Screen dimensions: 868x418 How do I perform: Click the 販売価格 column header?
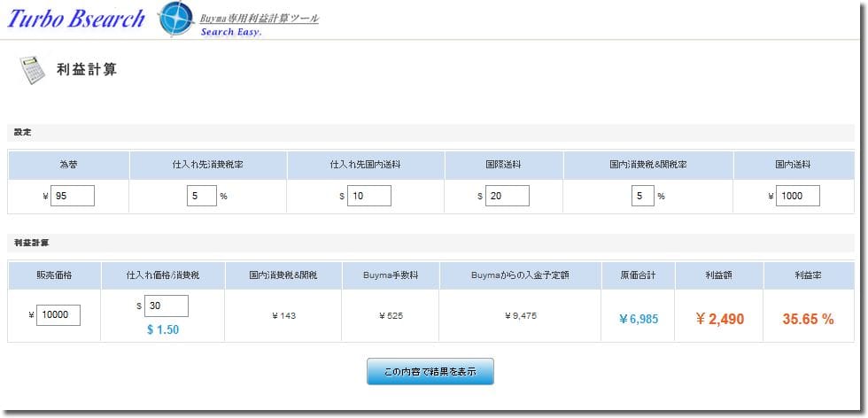pyautogui.click(x=54, y=275)
